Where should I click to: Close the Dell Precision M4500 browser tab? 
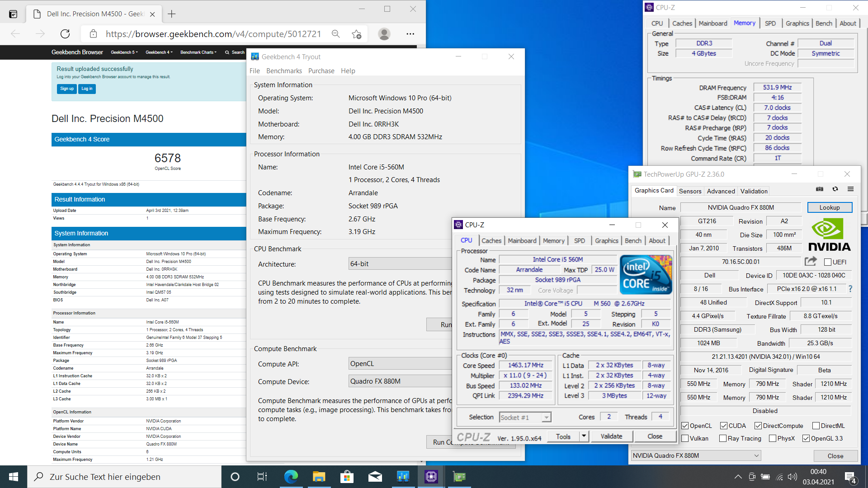pos(152,14)
